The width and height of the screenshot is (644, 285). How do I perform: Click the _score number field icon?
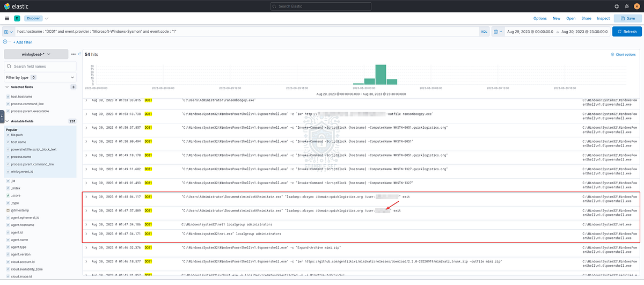pyautogui.click(x=8, y=196)
